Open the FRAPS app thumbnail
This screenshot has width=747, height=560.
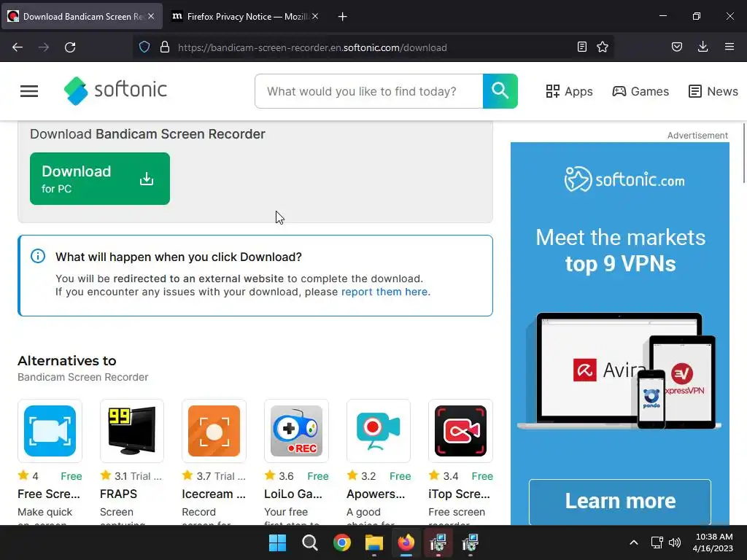pos(132,431)
